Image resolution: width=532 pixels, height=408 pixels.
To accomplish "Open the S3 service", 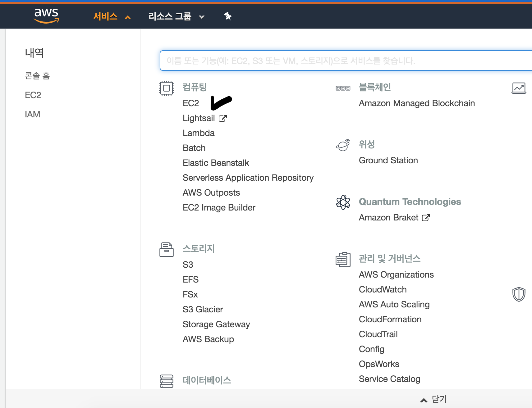I will pyautogui.click(x=188, y=265).
